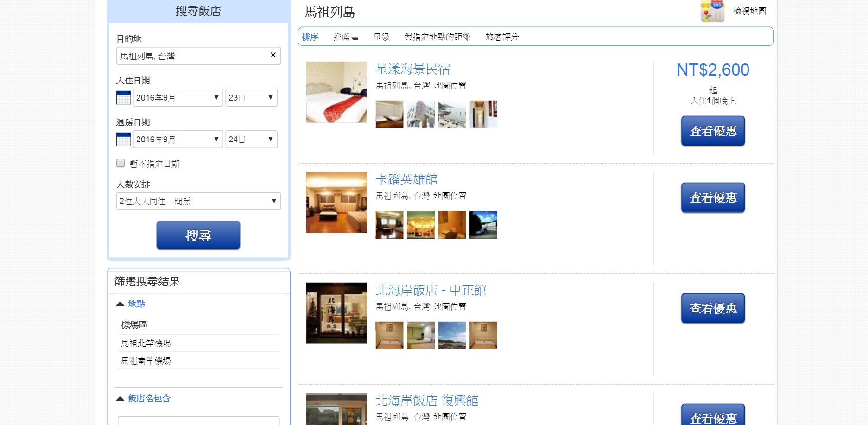Click 查看優惠 for 卡蹓英雄館
The height and width of the screenshot is (425, 868).
(x=713, y=198)
